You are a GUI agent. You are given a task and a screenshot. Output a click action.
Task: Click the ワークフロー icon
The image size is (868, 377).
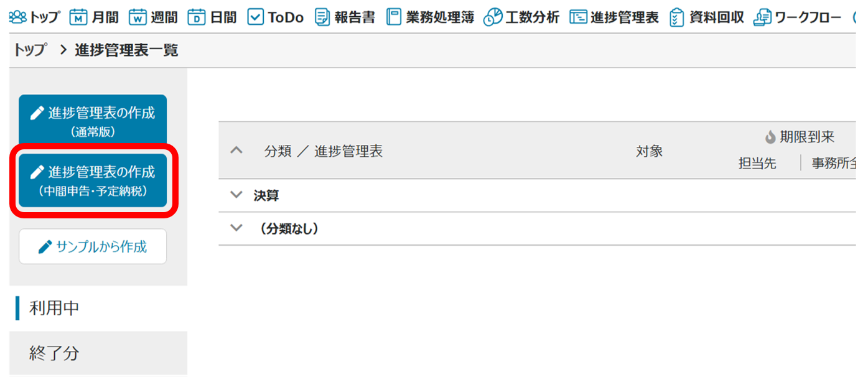click(x=762, y=17)
